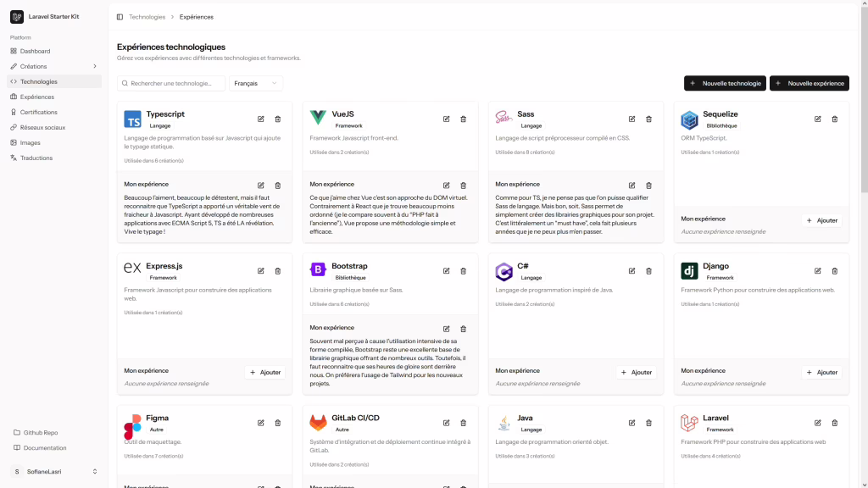Open the Images page
The width and height of the screenshot is (868, 488).
[53, 142]
